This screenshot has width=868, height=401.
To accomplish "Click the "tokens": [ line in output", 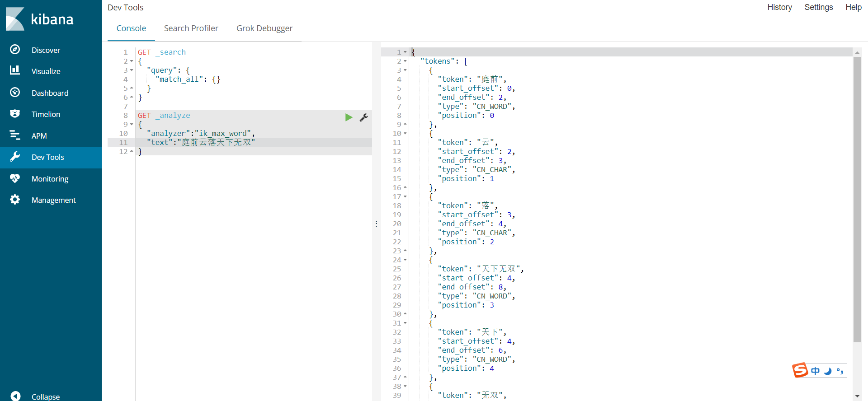I will (444, 61).
